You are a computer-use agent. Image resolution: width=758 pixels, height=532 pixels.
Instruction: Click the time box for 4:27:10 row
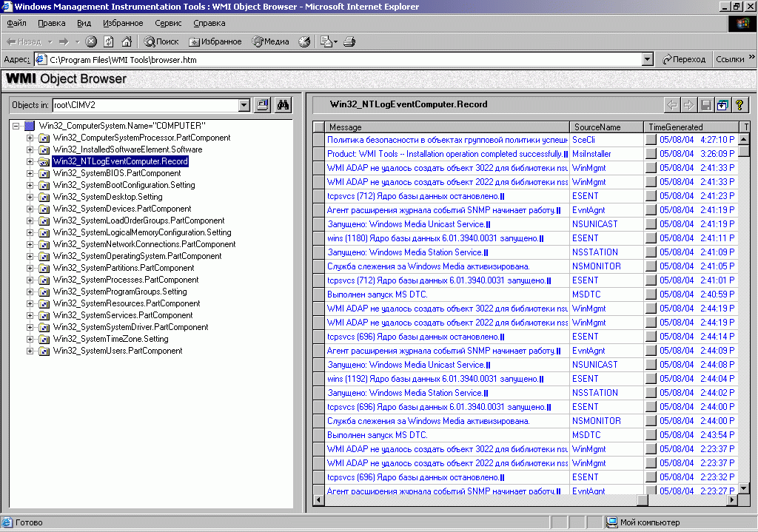coord(651,140)
